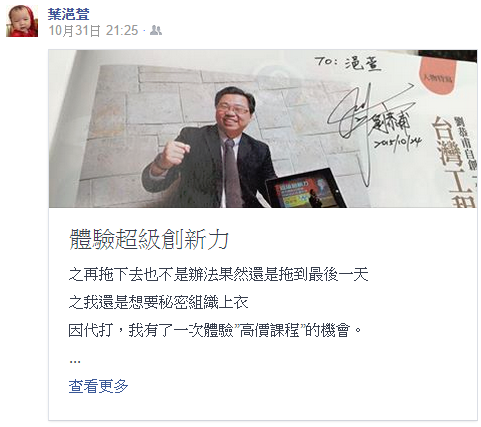481x427 pixels.
Task: Click the ellipsis above 查看更多
Action: pos(75,361)
